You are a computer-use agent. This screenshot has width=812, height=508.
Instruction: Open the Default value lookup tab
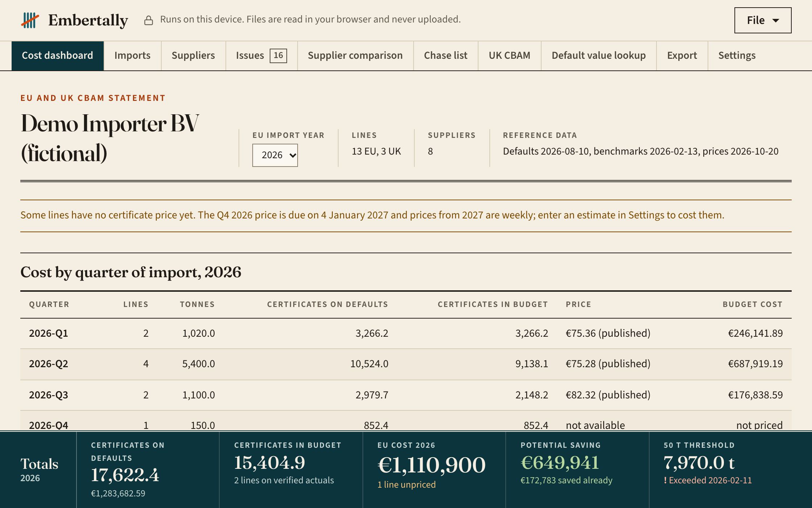(x=598, y=56)
